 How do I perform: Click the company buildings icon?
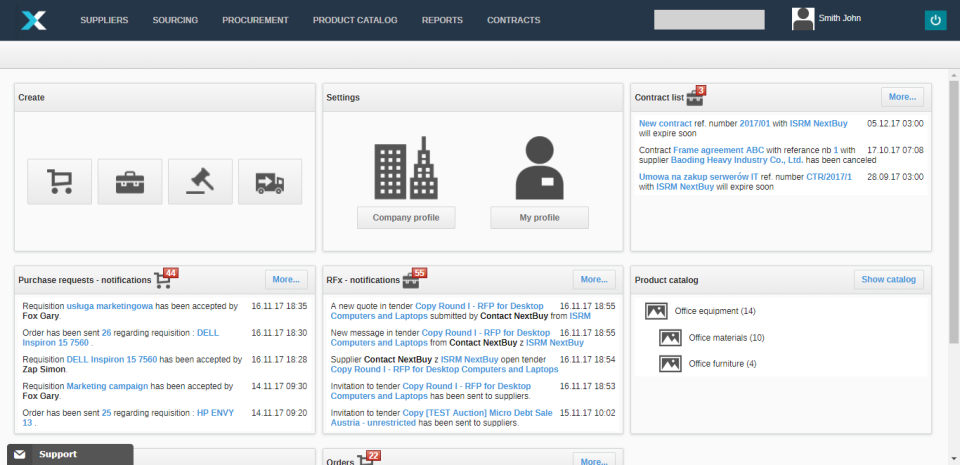(406, 168)
